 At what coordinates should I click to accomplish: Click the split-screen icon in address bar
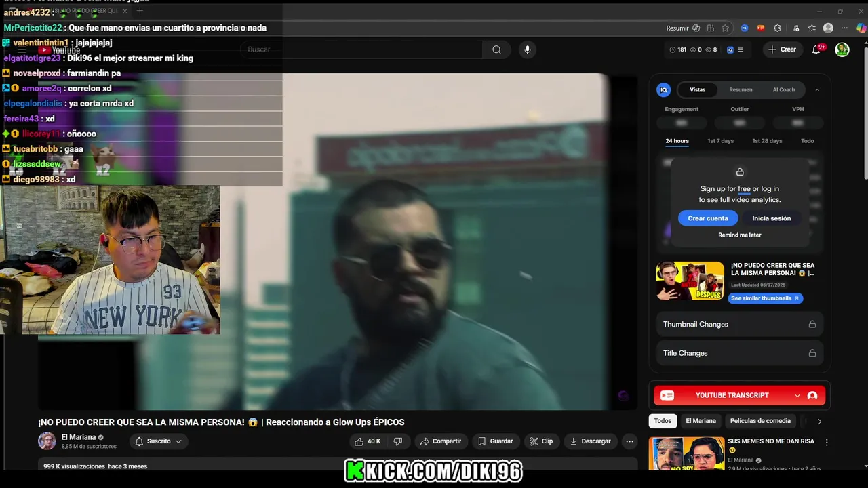click(x=710, y=28)
